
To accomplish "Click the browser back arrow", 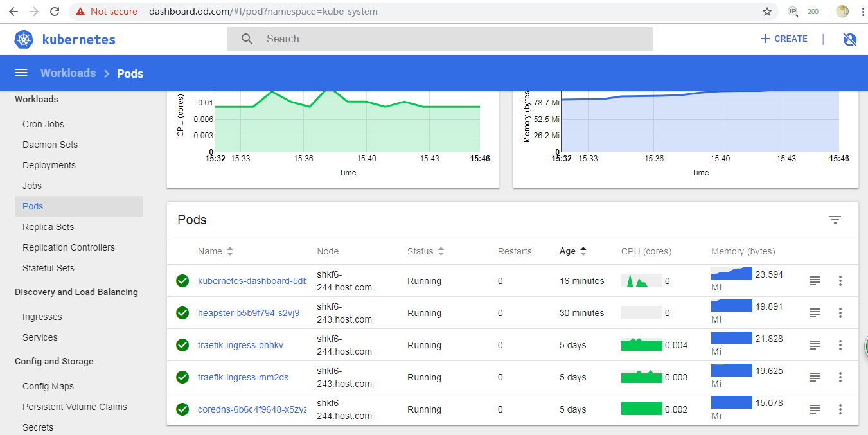I will pos(13,12).
